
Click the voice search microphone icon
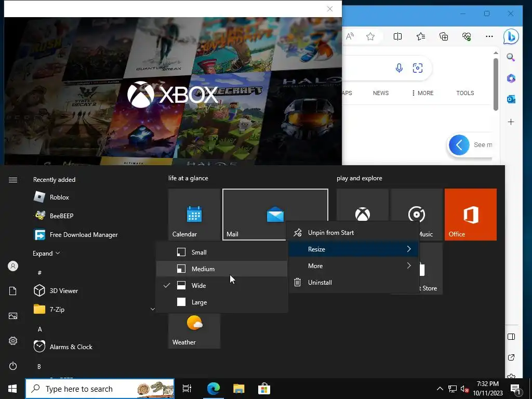point(400,68)
